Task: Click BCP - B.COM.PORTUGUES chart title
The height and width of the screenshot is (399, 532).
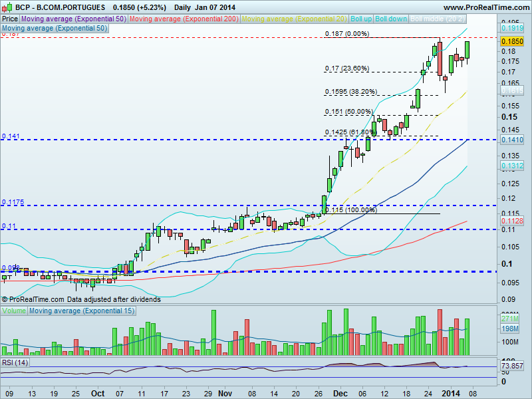Action: [x=60, y=7]
